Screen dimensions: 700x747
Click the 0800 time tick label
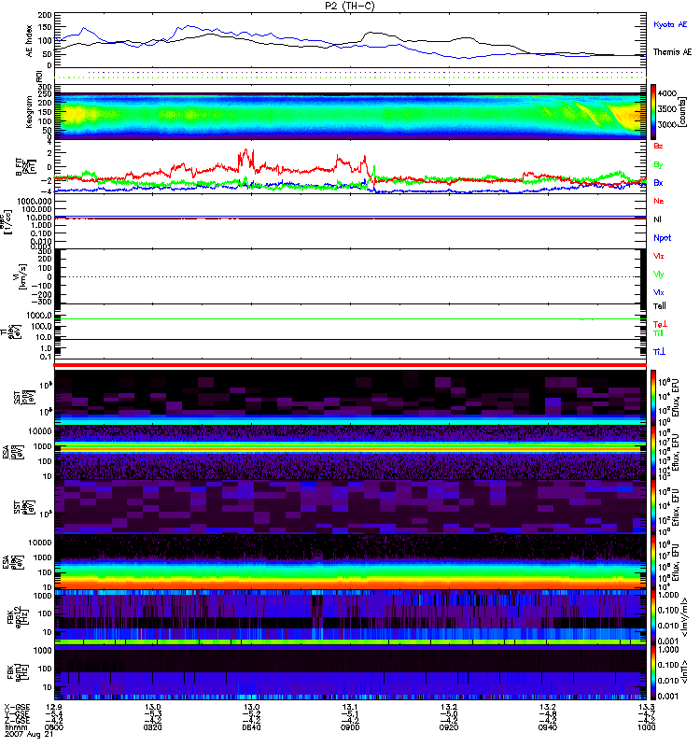point(54,727)
